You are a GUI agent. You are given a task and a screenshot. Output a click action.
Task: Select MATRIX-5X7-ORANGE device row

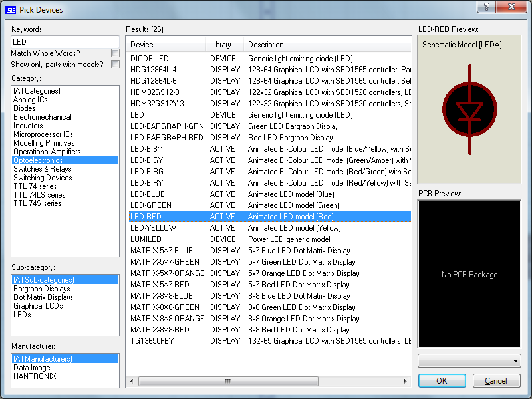point(270,273)
